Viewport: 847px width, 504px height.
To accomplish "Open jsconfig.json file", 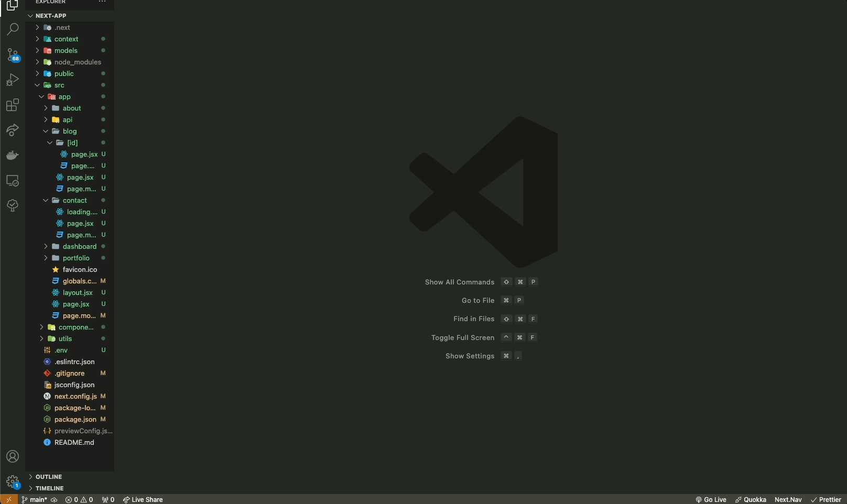I will click(x=70, y=385).
